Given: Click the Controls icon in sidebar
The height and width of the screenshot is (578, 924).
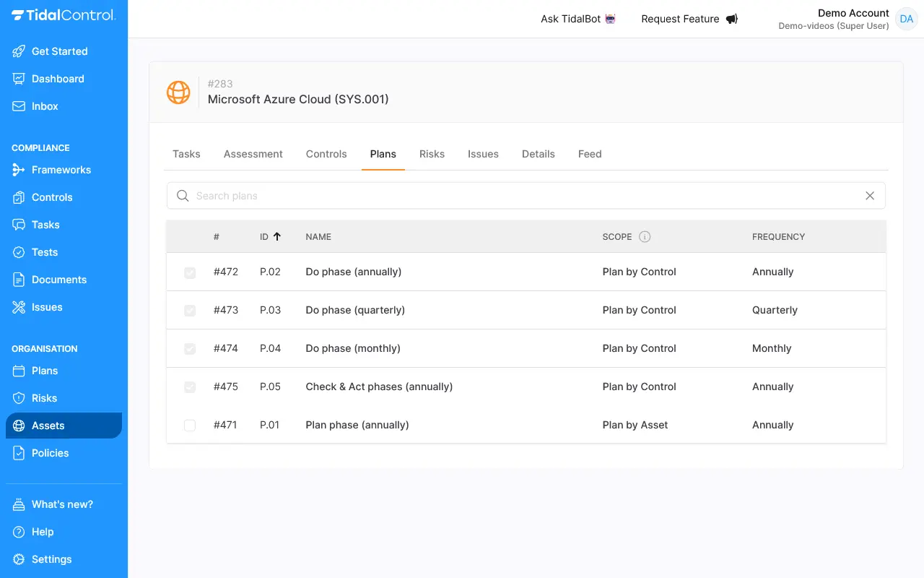Looking at the screenshot, I should pos(19,197).
